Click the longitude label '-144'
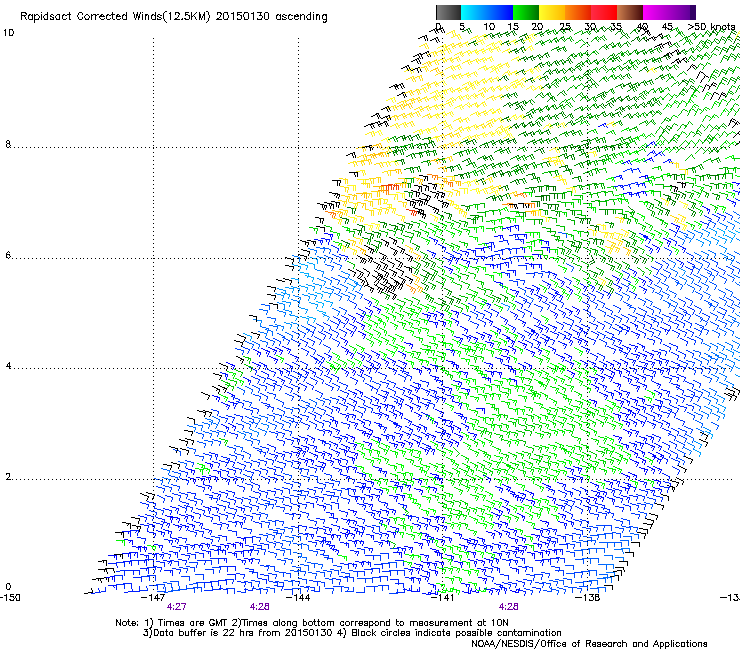The image size is (740, 650). click(x=298, y=598)
